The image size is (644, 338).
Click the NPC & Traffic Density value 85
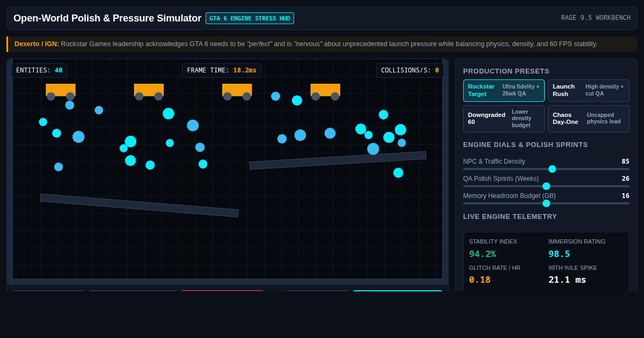coord(626,161)
